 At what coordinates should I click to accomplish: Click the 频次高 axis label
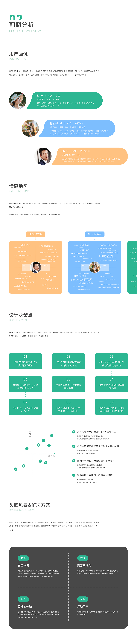pyautogui.click(x=30, y=434)
